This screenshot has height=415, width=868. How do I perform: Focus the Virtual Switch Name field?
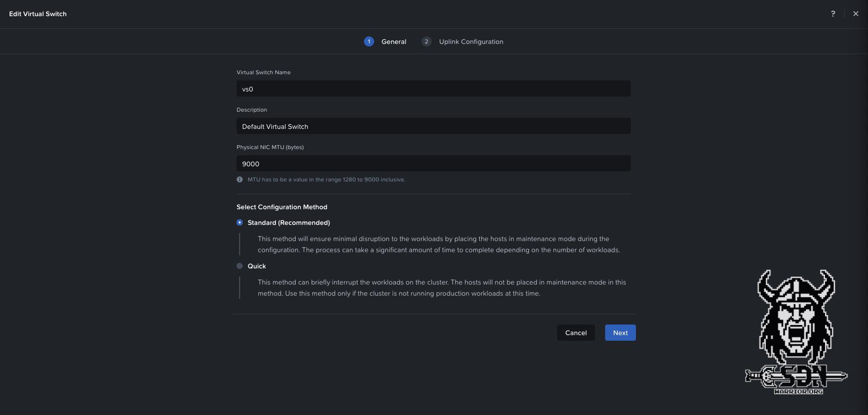point(433,89)
